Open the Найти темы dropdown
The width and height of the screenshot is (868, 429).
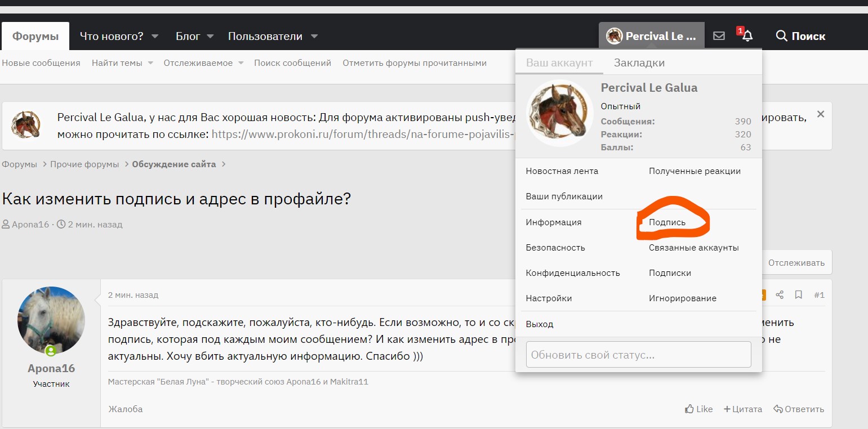[122, 63]
